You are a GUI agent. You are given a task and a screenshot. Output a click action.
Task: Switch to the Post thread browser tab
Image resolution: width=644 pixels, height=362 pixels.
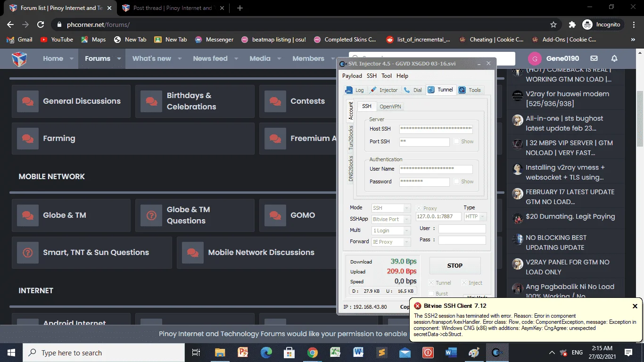[x=172, y=8]
